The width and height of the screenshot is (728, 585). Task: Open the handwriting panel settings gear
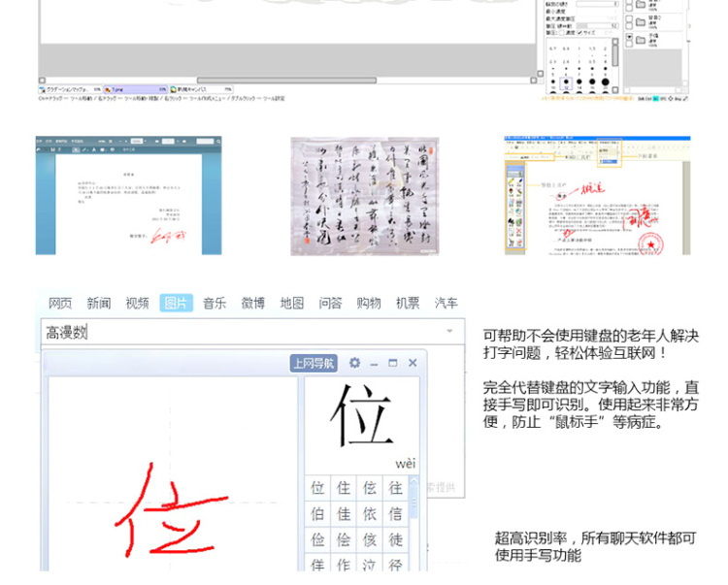[x=354, y=363]
